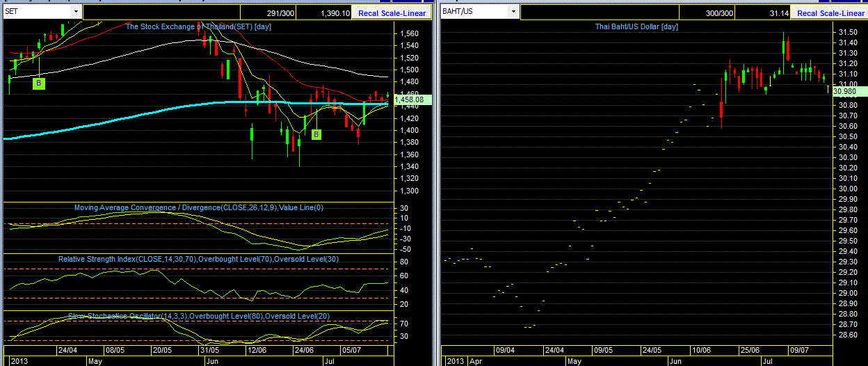The width and height of the screenshot is (868, 366).
Task: Click the 1,458.08 current price label
Action: (412, 100)
